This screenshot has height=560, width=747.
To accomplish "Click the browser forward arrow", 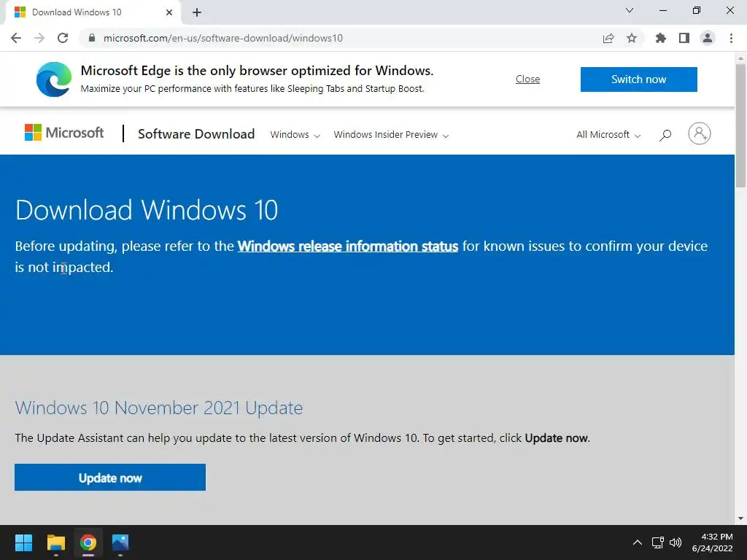I will pos(39,38).
